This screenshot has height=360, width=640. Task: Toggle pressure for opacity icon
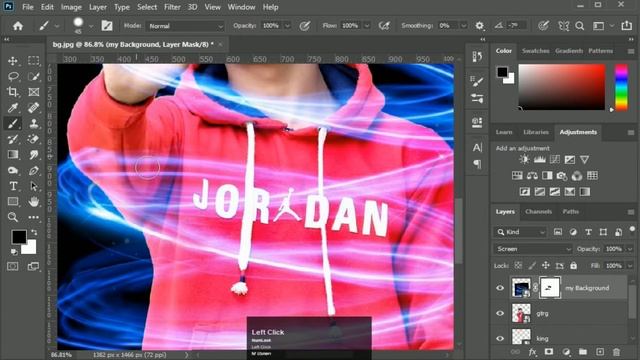304,26
